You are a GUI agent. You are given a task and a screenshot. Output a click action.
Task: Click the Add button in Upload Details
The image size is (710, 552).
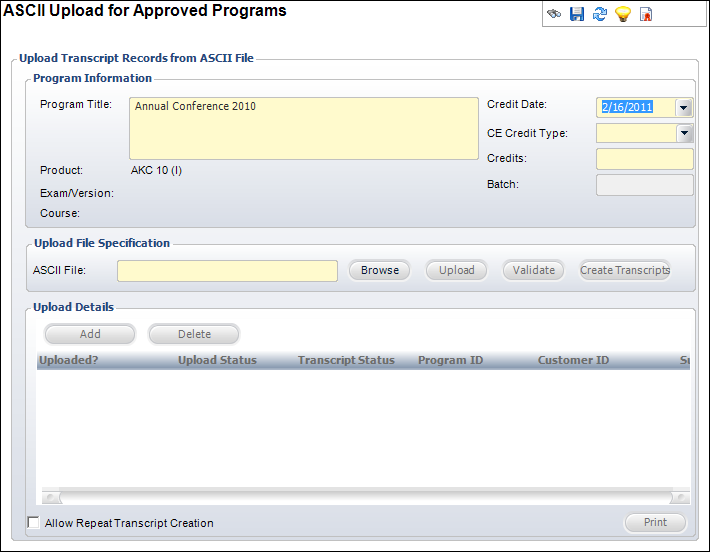tap(90, 334)
